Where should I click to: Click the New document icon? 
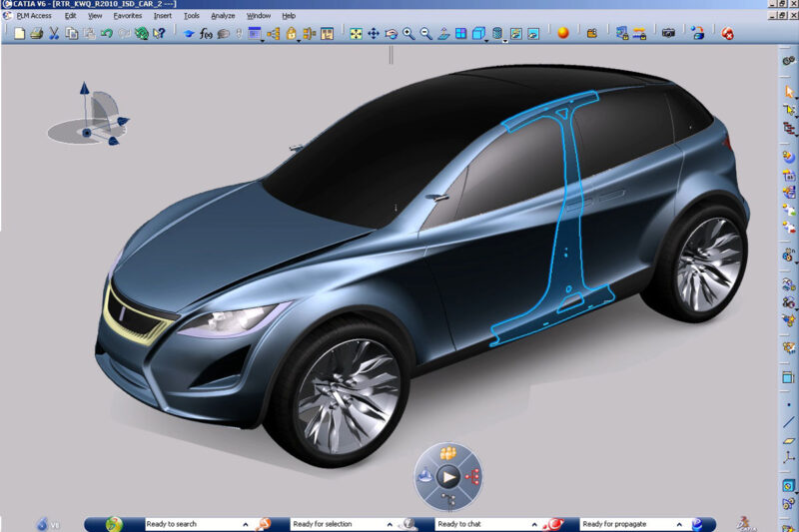coord(18,33)
